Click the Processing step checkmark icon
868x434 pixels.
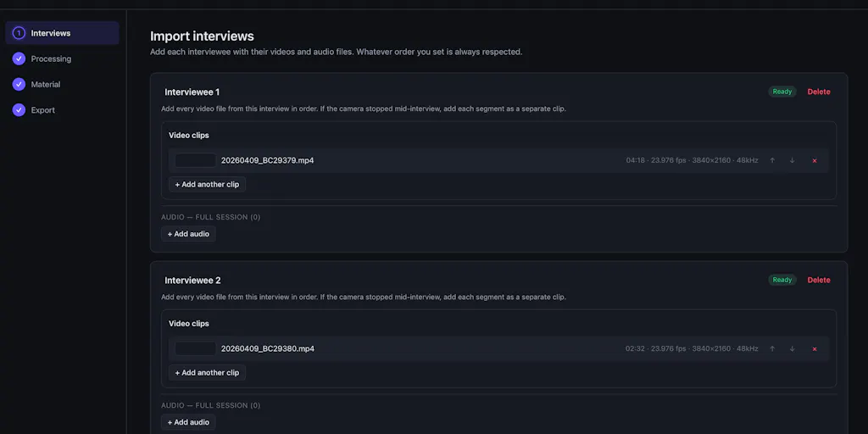19,58
